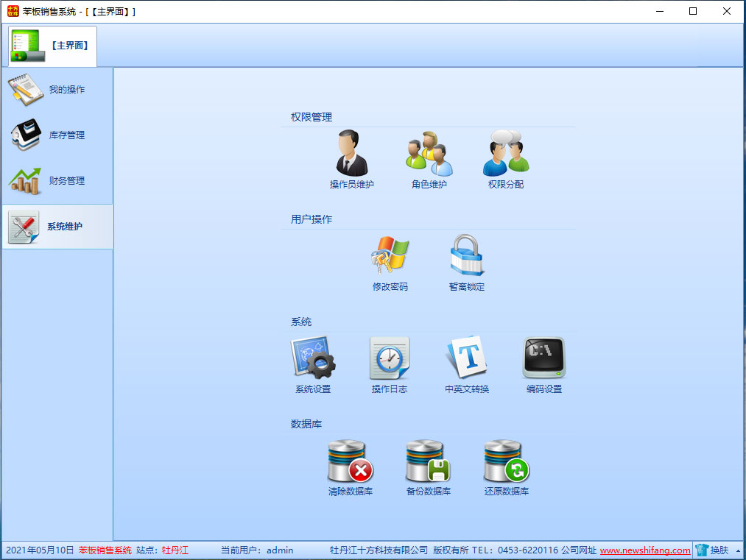The width and height of the screenshot is (746, 560).
Task: Select 库存管理 in the sidebar
Action: pyautogui.click(x=57, y=135)
